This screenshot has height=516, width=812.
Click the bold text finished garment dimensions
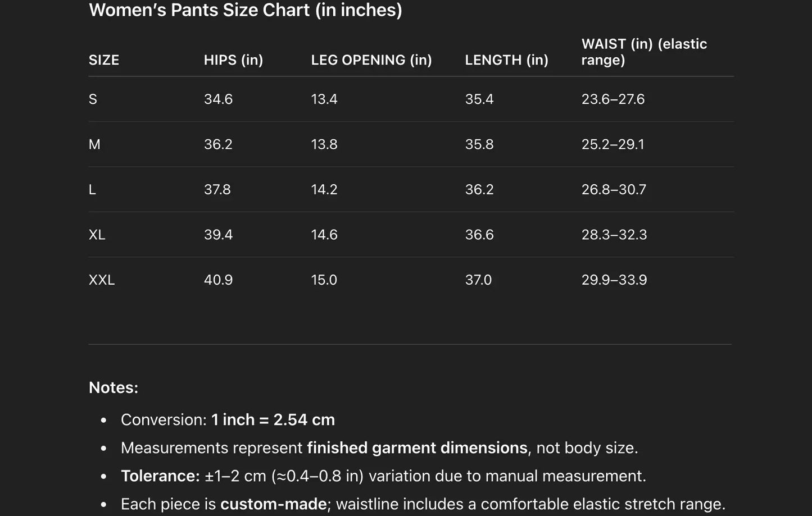(x=417, y=448)
